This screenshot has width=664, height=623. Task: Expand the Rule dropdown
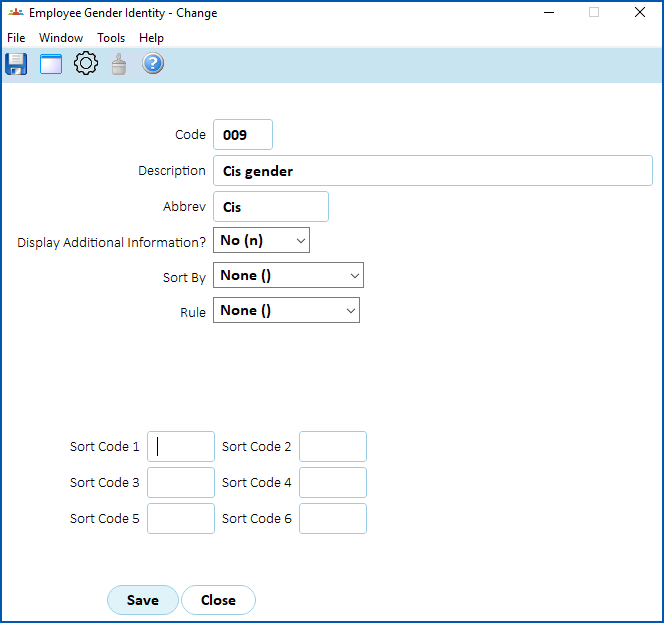point(286,310)
